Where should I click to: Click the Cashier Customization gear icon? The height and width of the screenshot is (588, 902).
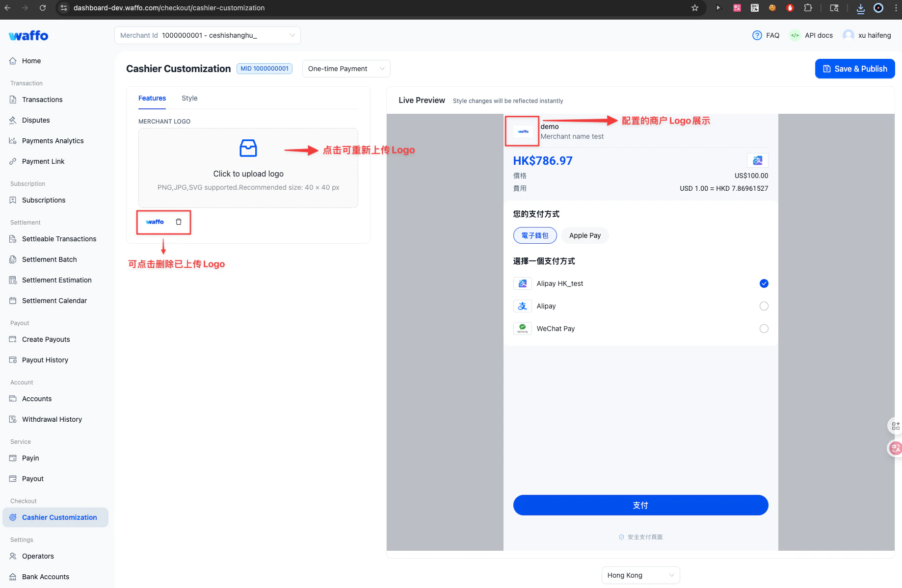pyautogui.click(x=13, y=517)
